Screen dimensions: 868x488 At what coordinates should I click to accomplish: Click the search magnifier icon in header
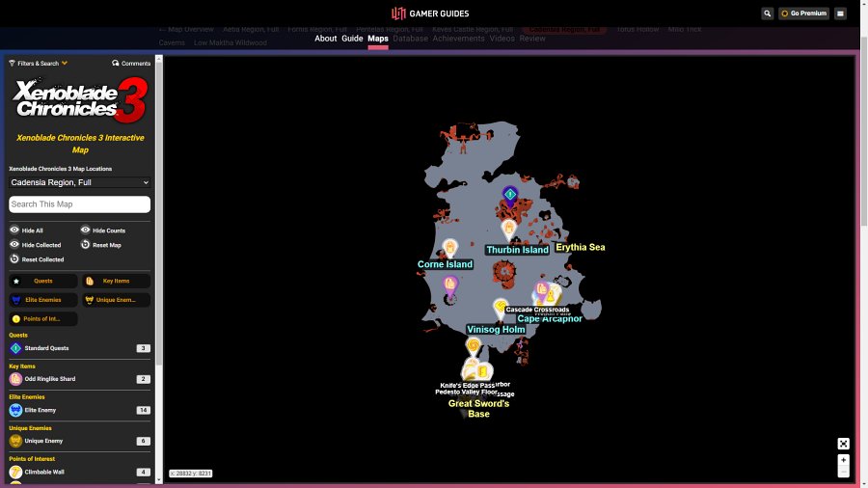point(767,14)
